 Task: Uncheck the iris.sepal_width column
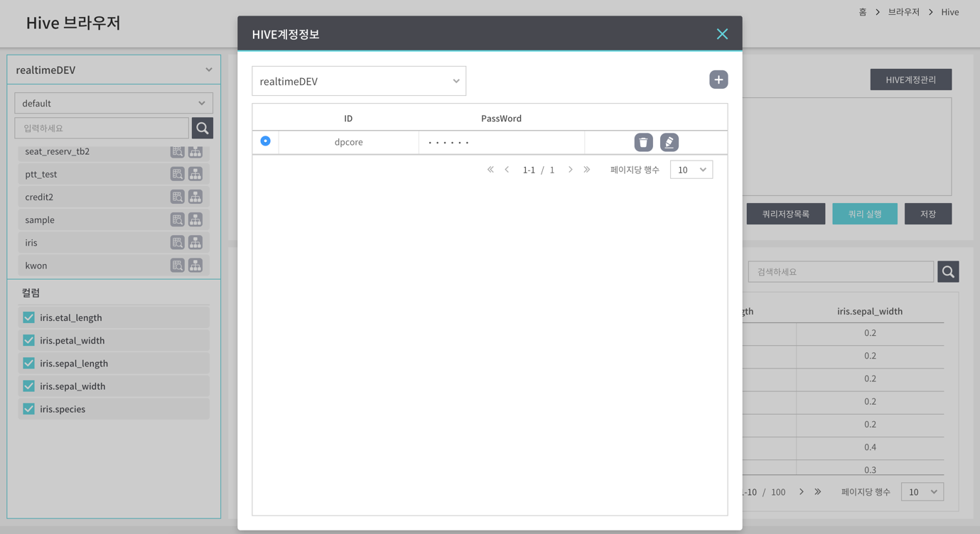pyautogui.click(x=28, y=386)
